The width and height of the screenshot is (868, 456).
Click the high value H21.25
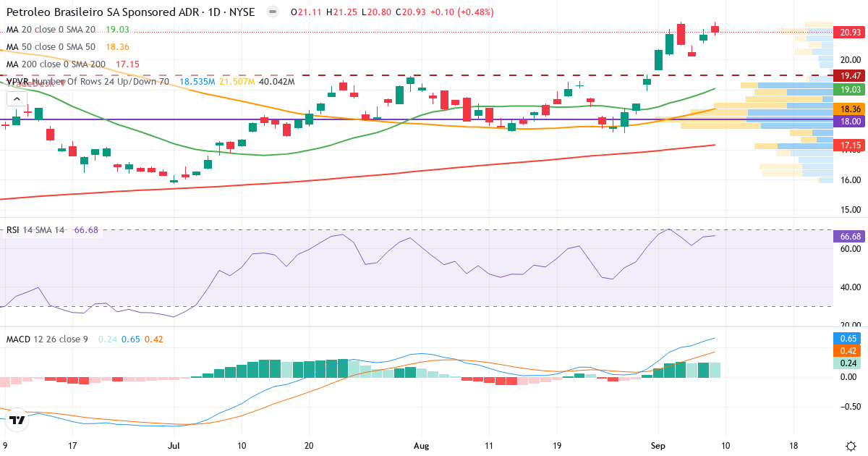click(x=341, y=12)
